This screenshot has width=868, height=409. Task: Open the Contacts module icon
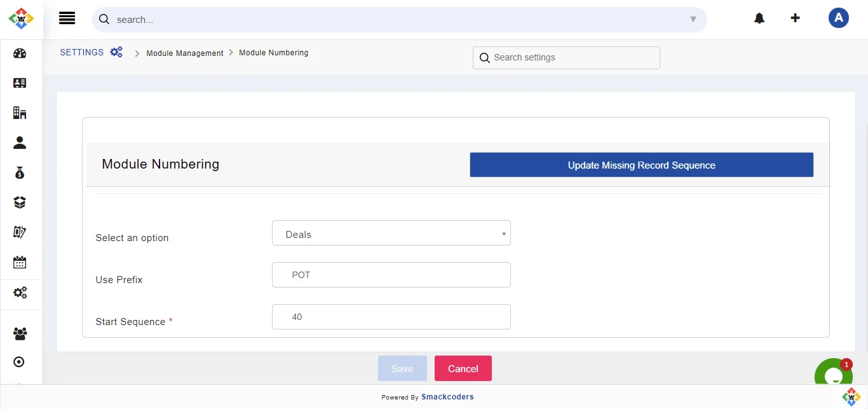(20, 83)
